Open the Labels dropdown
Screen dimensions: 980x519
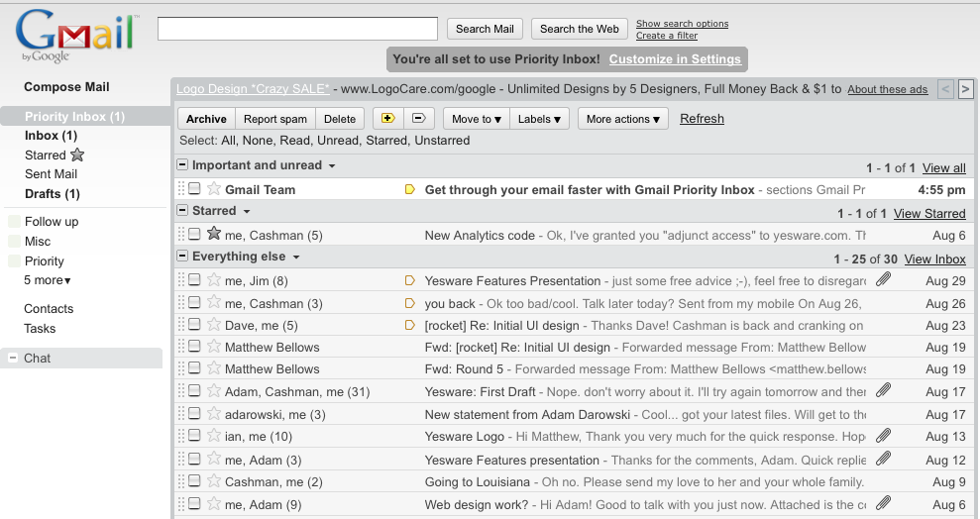539,119
